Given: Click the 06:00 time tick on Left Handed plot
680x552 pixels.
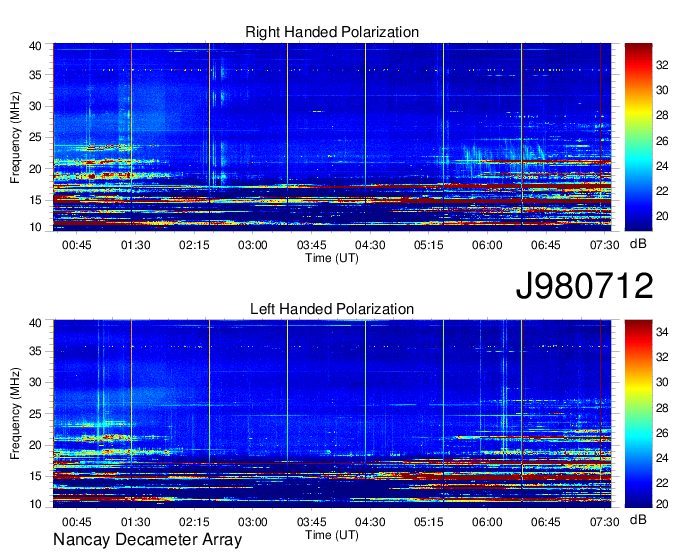Looking at the screenshot, I should click(487, 522).
